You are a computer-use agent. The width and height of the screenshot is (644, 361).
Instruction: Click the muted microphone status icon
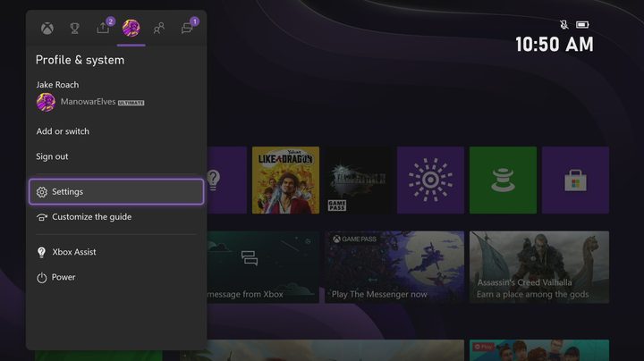(x=564, y=25)
